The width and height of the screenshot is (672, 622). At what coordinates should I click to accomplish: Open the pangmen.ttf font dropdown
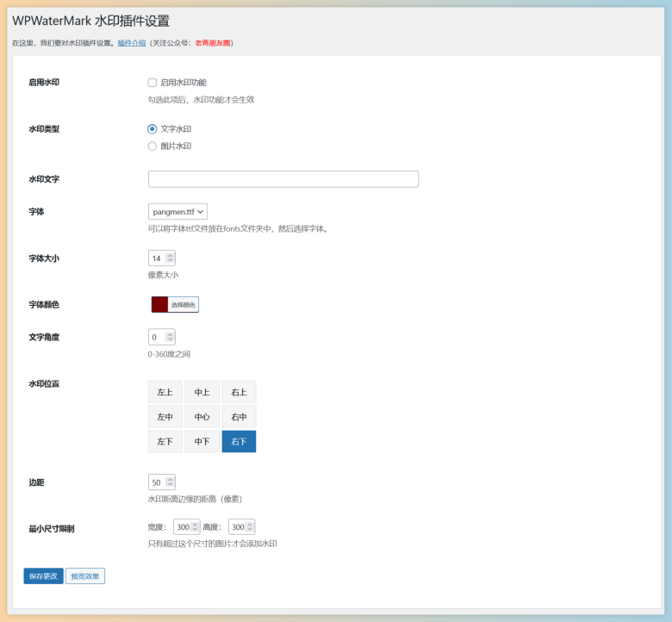[x=177, y=212]
